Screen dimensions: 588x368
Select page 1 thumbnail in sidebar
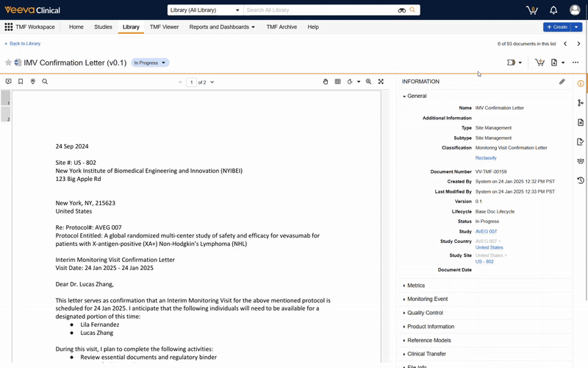[x=6, y=98]
